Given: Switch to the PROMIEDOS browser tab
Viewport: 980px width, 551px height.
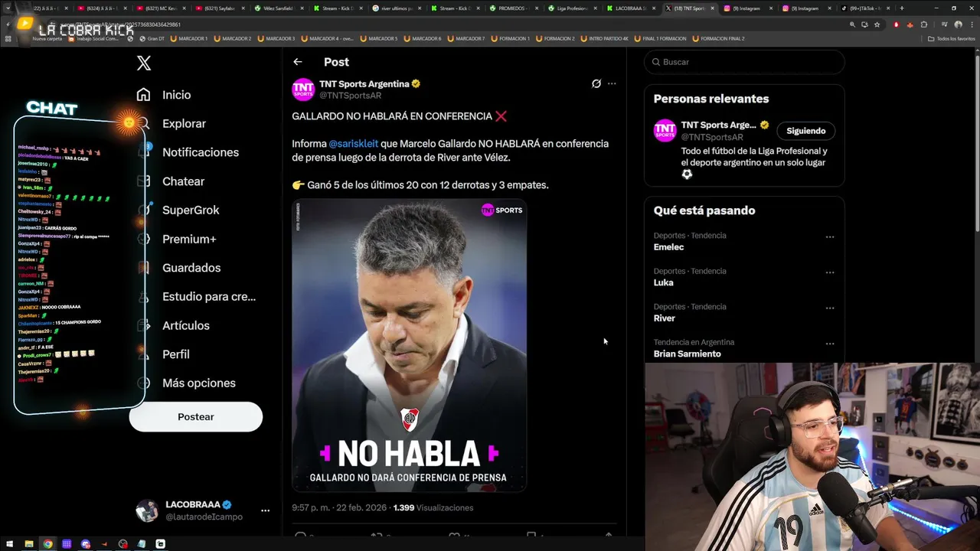Looking at the screenshot, I should tap(512, 8).
